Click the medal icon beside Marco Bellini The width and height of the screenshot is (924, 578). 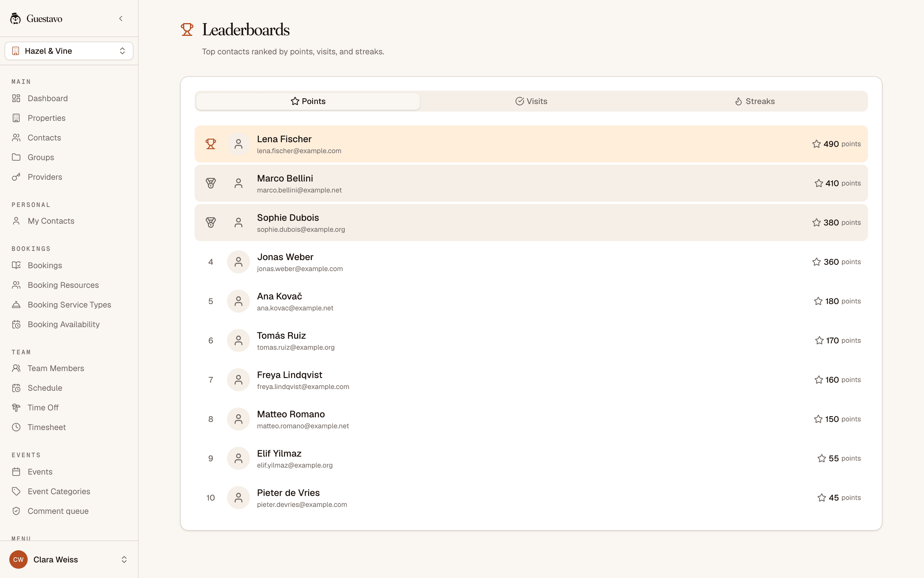click(211, 183)
